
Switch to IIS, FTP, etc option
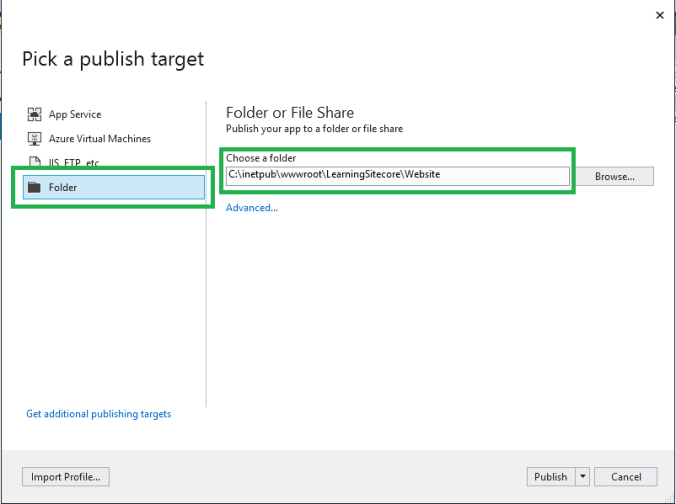point(77,163)
